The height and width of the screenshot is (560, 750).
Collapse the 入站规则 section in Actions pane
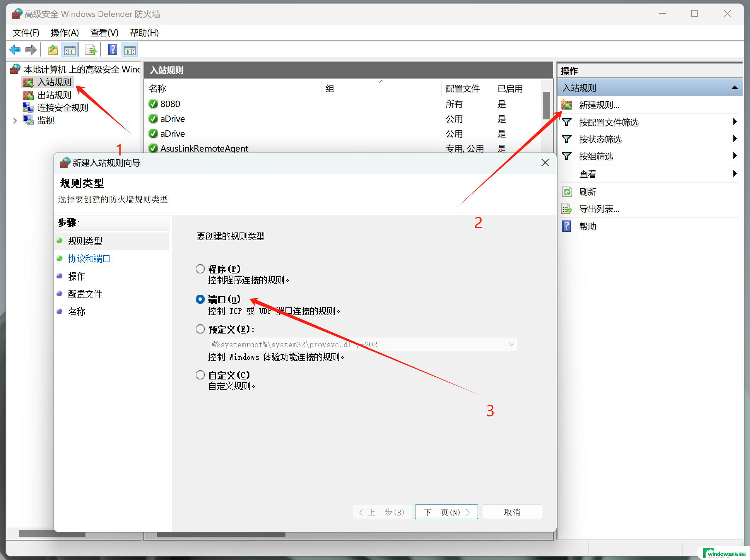pos(734,88)
